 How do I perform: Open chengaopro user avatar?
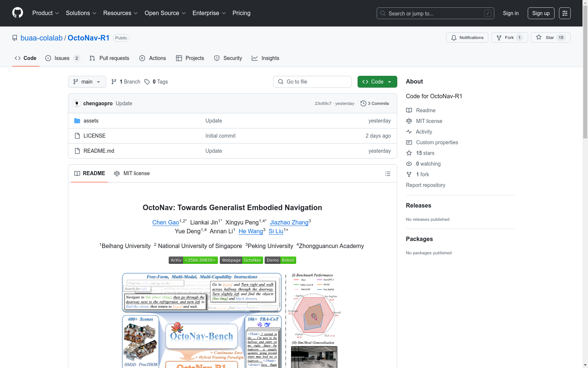coord(77,103)
